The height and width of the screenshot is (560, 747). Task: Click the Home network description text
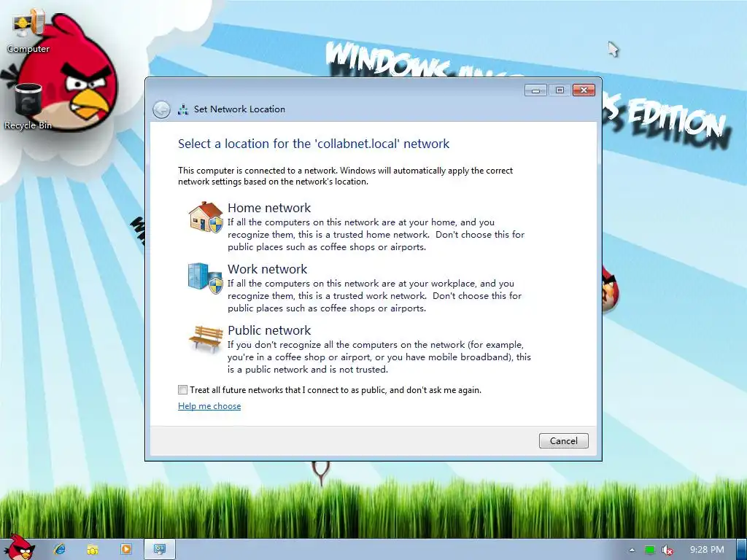point(376,235)
